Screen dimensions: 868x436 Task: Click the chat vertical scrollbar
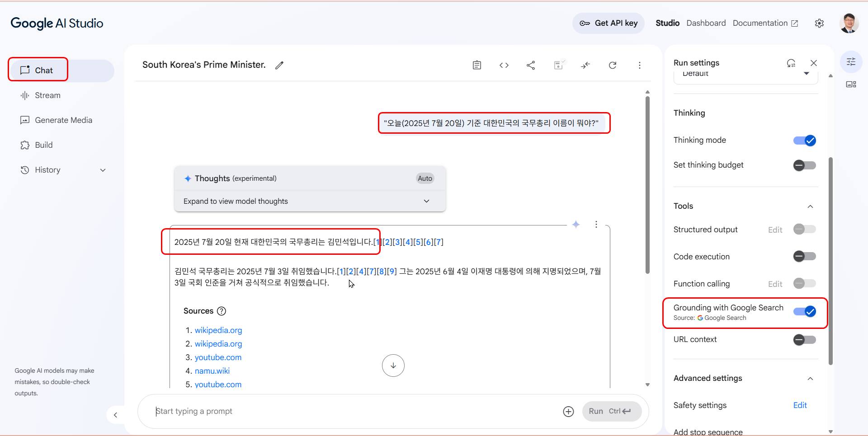pos(647,184)
